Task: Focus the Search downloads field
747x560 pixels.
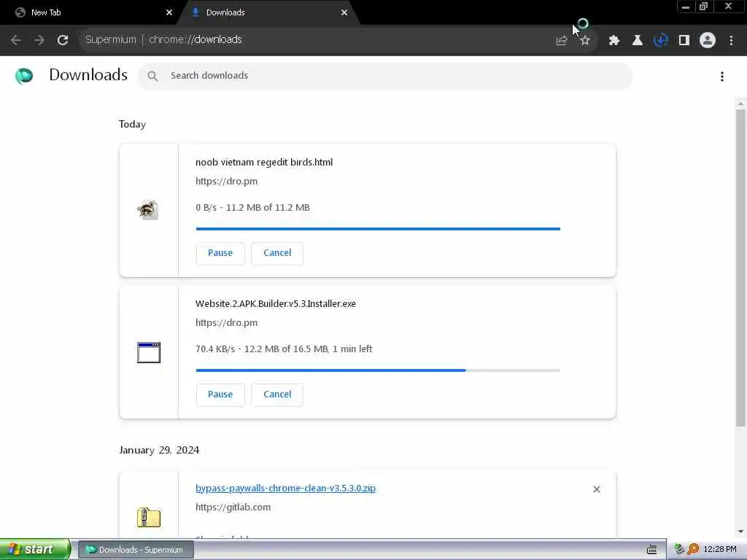Action: tap(385, 76)
